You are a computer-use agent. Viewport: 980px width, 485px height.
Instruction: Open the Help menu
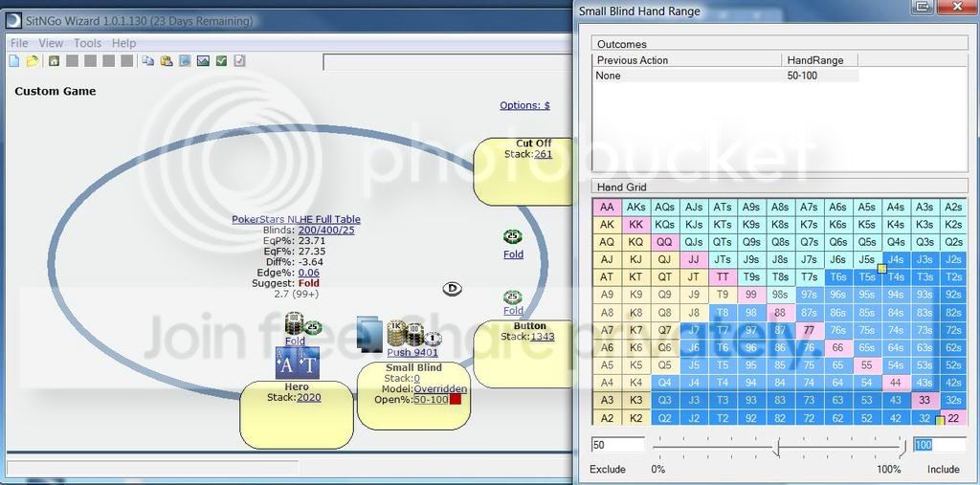[x=123, y=43]
